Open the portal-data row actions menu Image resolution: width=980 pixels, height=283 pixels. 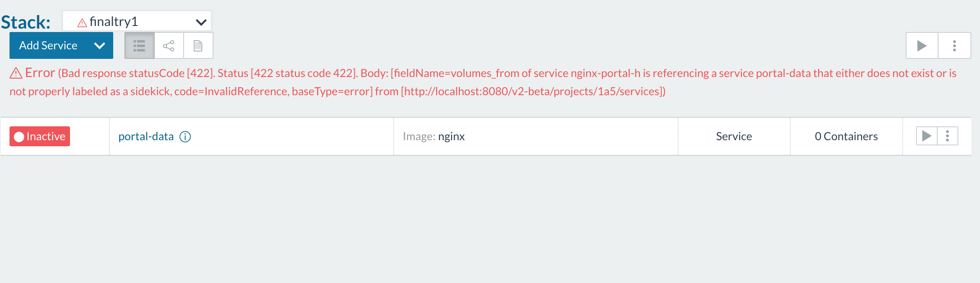[947, 136]
